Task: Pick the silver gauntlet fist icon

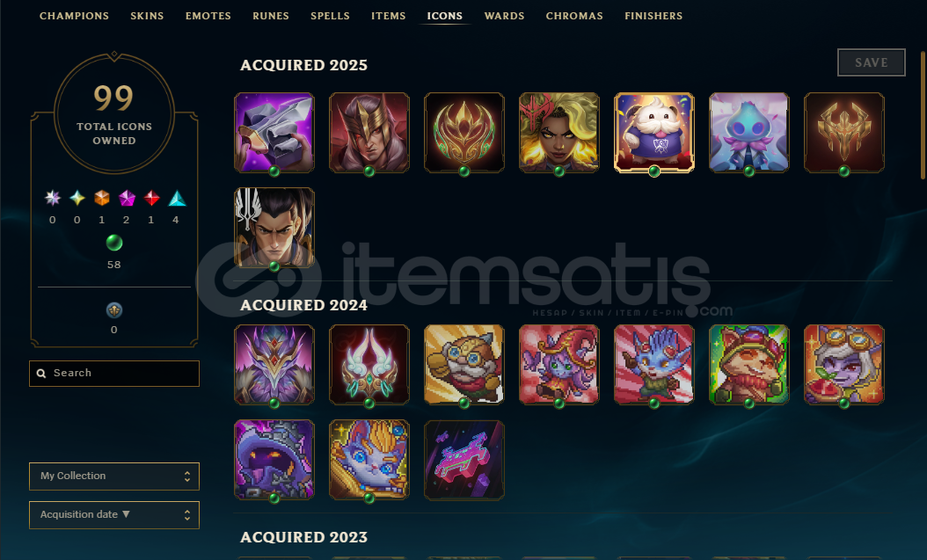Action: click(274, 133)
